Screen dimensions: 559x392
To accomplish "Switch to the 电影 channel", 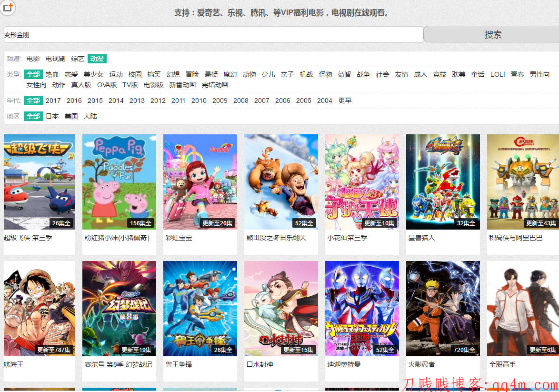I will (33, 59).
